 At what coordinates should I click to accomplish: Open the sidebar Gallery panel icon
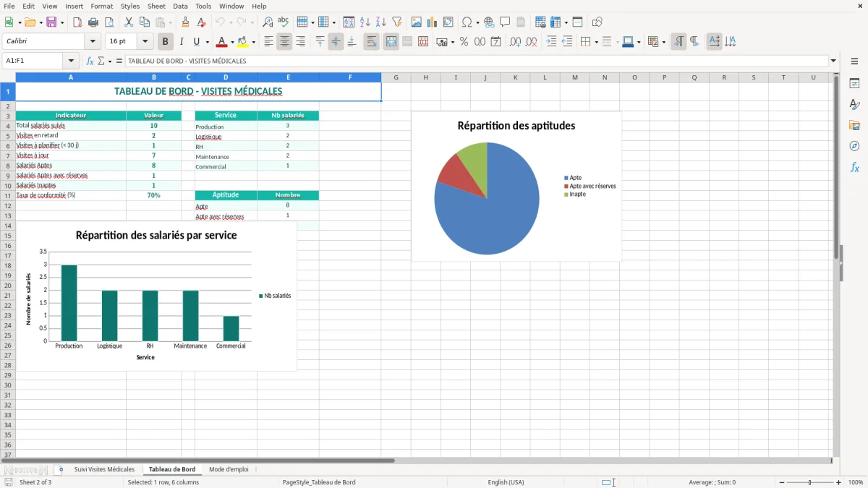pyautogui.click(x=854, y=126)
